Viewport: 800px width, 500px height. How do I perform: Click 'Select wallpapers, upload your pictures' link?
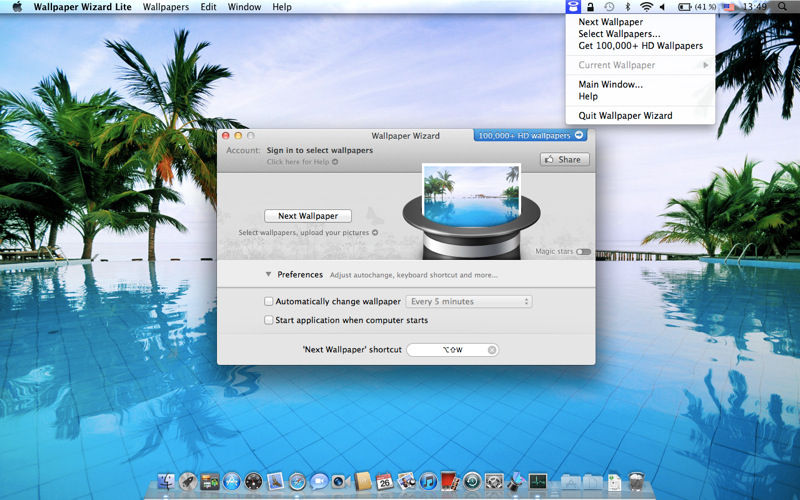(x=308, y=232)
